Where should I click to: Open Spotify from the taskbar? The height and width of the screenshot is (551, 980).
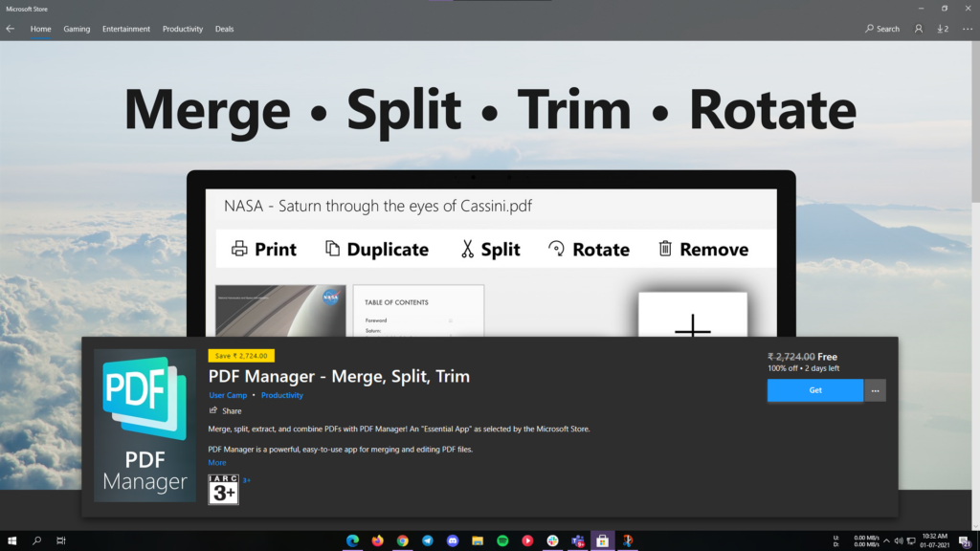pos(501,540)
